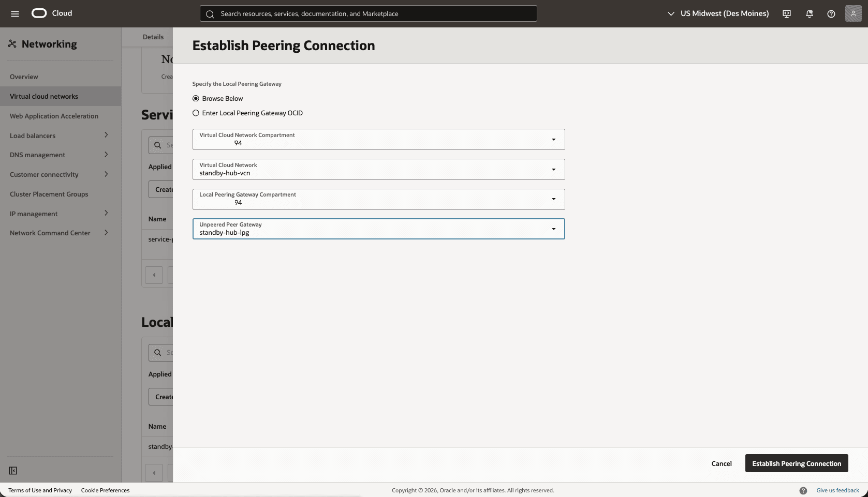This screenshot has height=497, width=868.
Task: Click Establish Peering Connection button
Action: point(796,463)
